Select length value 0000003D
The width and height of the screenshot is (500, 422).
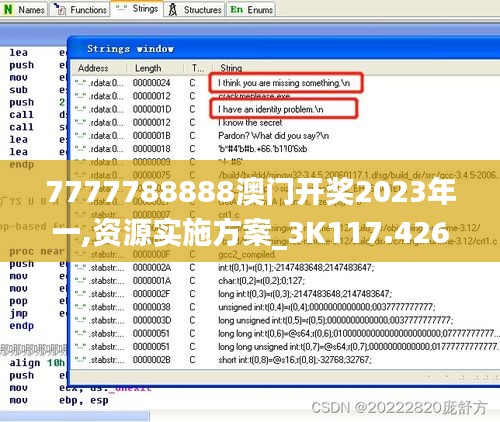click(x=152, y=320)
